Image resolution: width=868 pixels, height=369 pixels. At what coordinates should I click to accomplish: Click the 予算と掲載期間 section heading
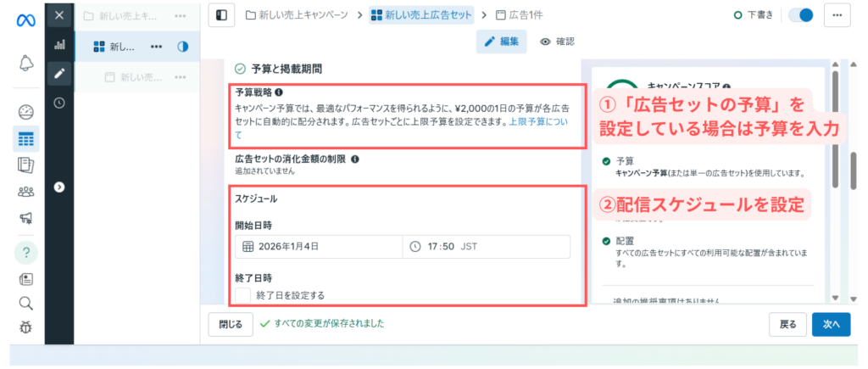[x=287, y=70]
